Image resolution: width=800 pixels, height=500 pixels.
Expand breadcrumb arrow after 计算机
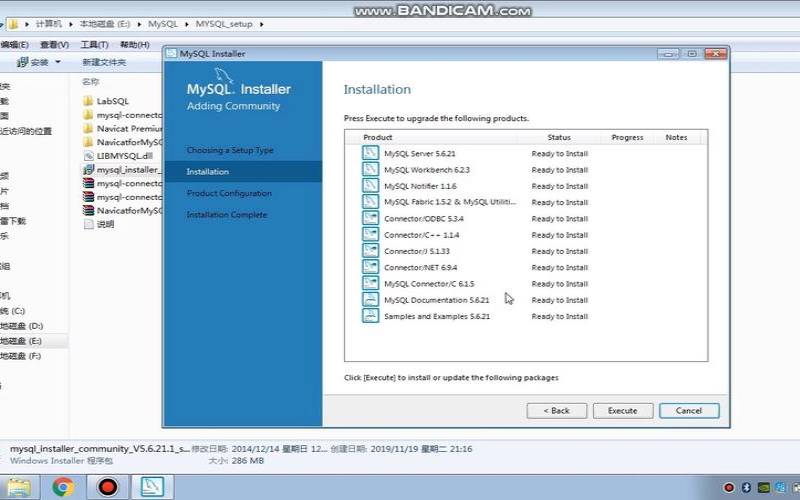click(71, 24)
